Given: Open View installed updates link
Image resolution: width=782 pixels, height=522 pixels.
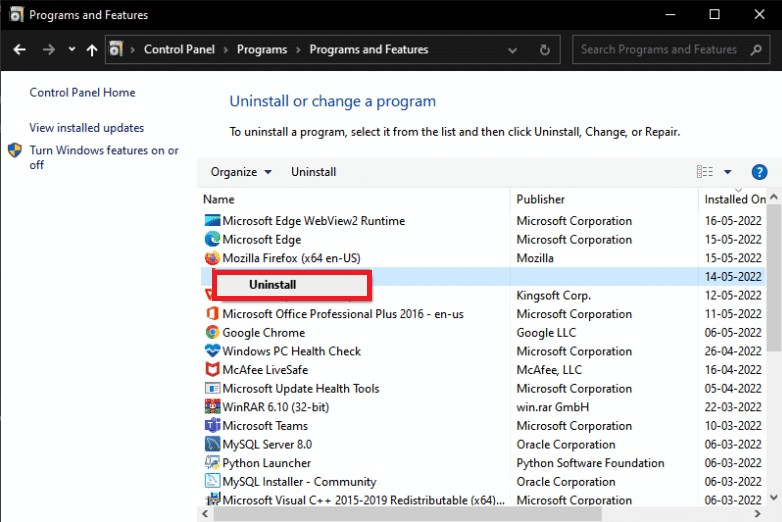Looking at the screenshot, I should (86, 128).
